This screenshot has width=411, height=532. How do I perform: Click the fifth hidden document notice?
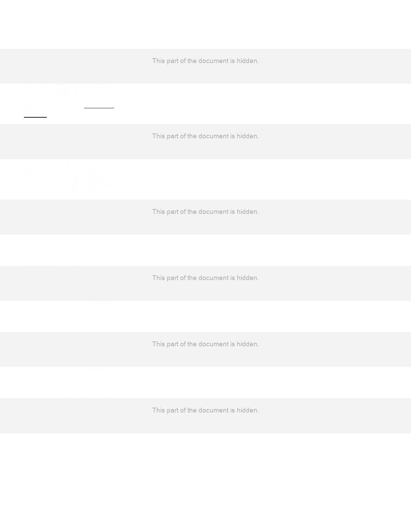205,344
